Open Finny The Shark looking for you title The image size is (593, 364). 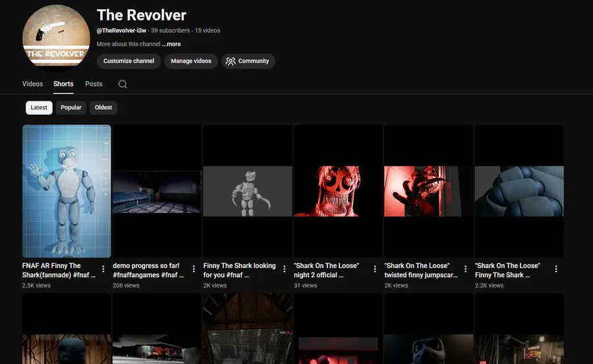[x=239, y=271]
